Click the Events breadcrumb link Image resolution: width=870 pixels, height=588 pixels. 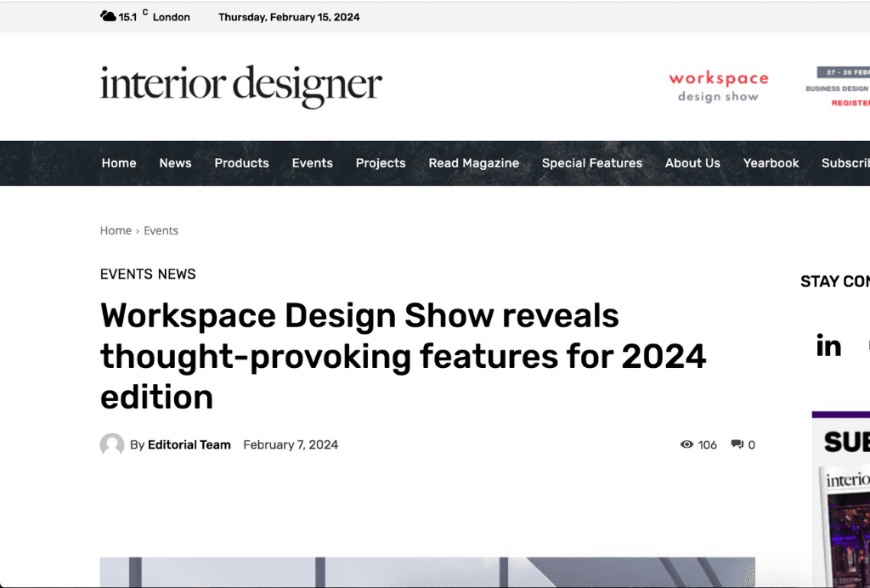[161, 230]
